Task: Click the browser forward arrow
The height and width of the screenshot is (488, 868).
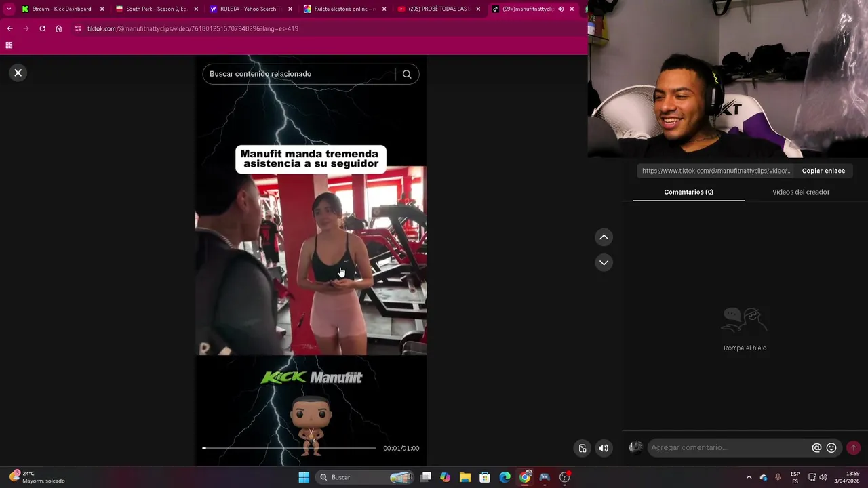Action: click(26, 28)
